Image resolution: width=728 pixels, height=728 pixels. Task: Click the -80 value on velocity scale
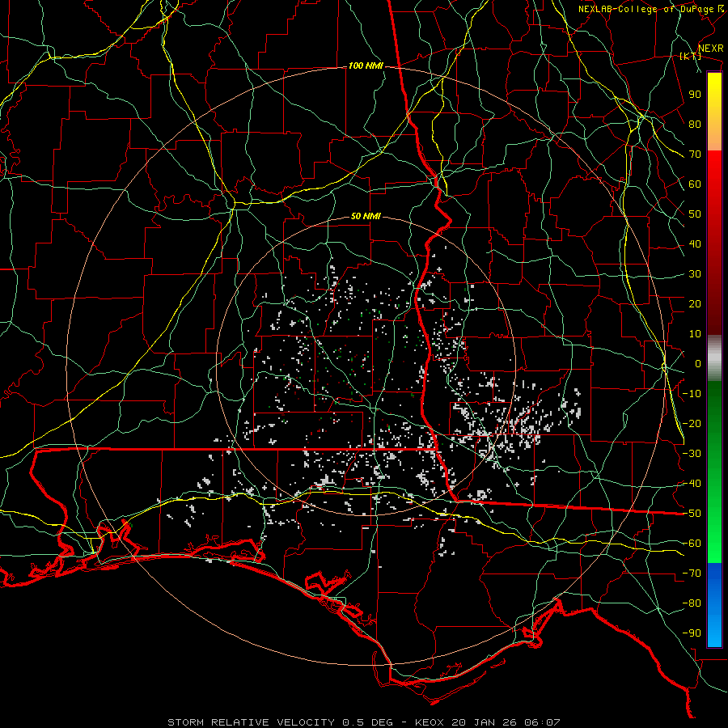[x=692, y=603]
